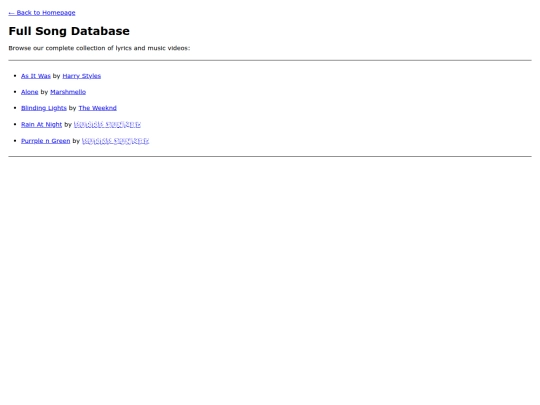Click the Full Song Database heading
This screenshot has height=405, width=540.
69,31
